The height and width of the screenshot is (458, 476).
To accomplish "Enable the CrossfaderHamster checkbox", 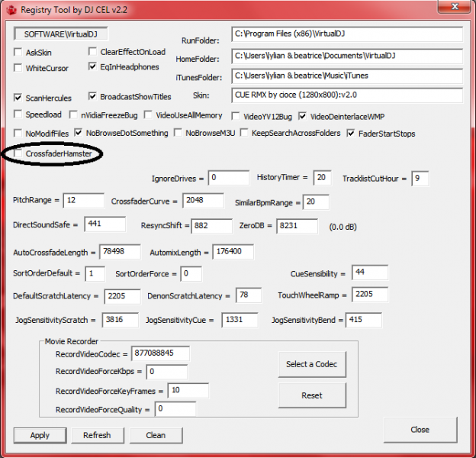I will click(18, 153).
